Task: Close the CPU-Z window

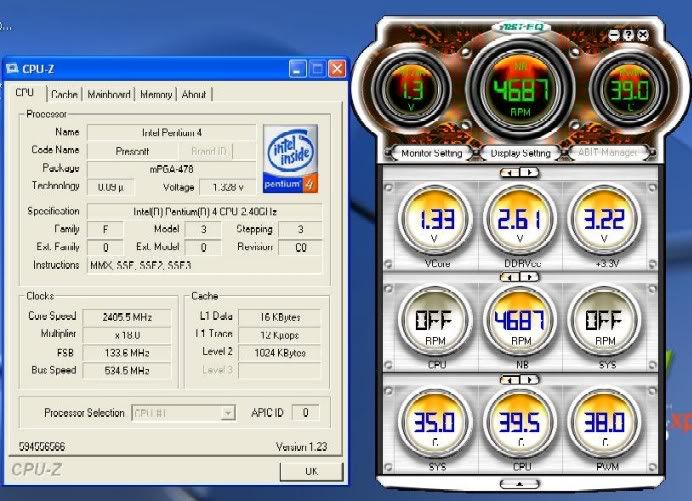Action: pyautogui.click(x=338, y=69)
